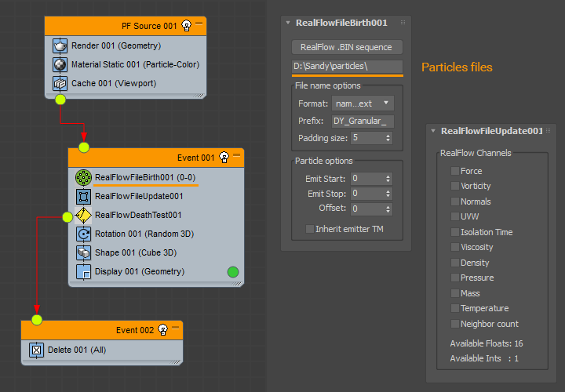
Task: Click the Display 001 green color dot
Action: pyautogui.click(x=232, y=272)
